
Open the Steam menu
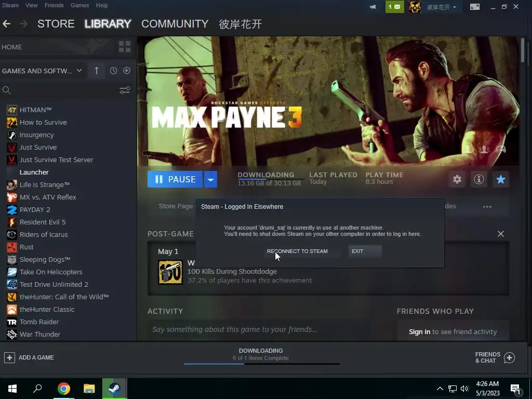point(10,5)
